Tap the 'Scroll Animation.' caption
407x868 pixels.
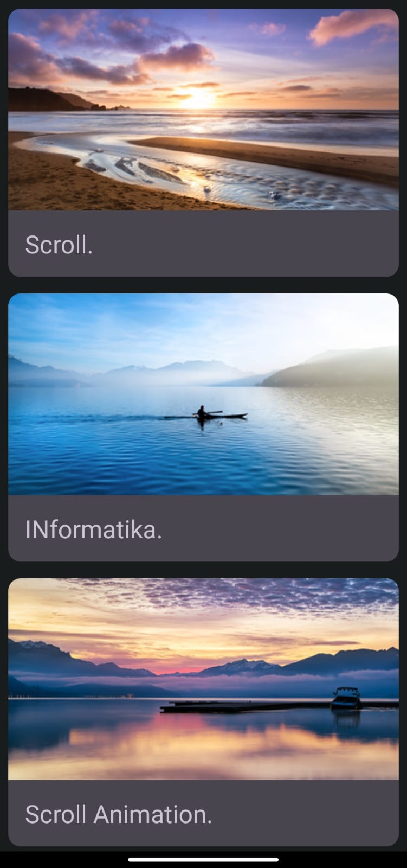tap(119, 814)
